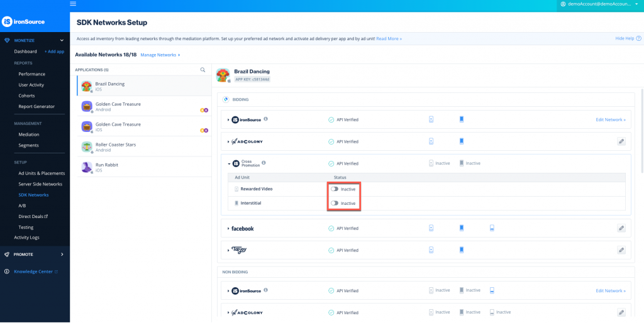Open Activity Logs in the sidebar
Viewport: 644px width, 323px height.
26,237
